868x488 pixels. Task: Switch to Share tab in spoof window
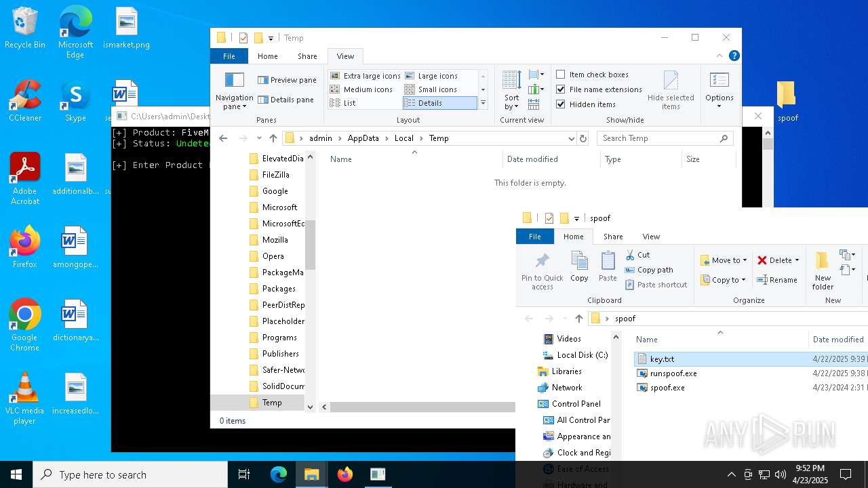pyautogui.click(x=613, y=237)
